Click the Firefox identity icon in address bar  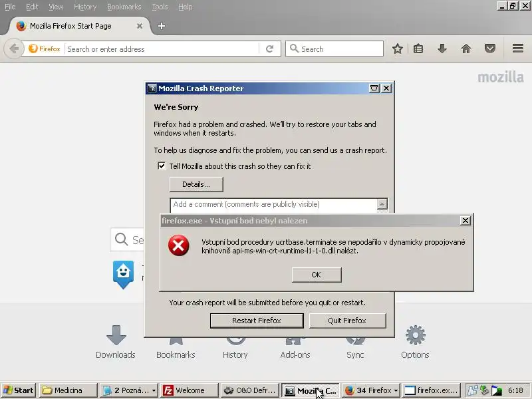tap(45, 49)
